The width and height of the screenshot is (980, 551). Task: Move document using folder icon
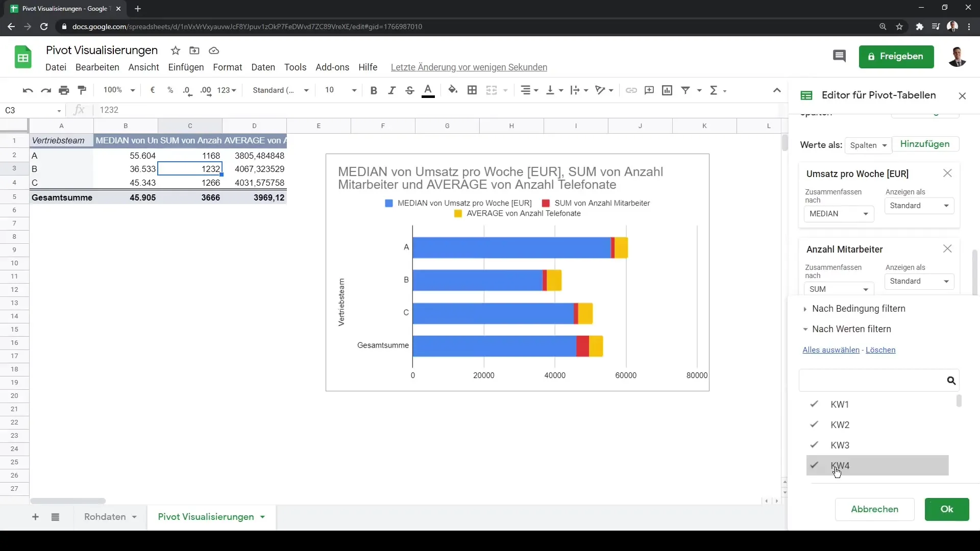[x=194, y=51]
